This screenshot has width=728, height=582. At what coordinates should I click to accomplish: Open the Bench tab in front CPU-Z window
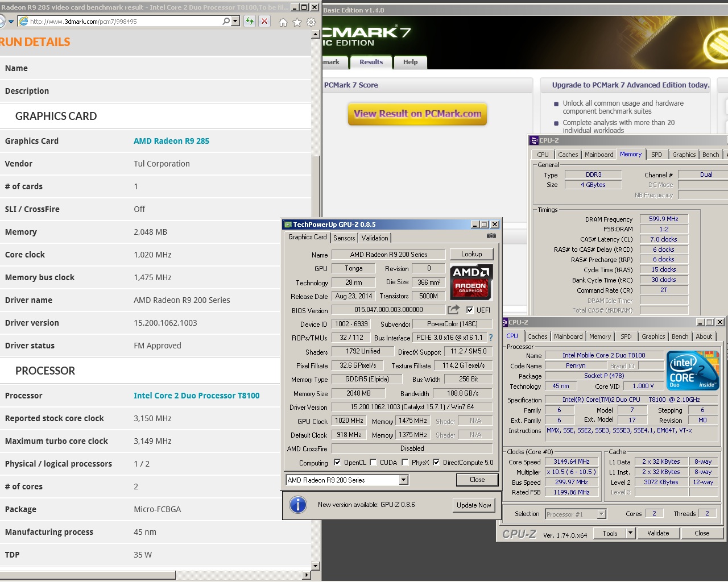pos(680,336)
